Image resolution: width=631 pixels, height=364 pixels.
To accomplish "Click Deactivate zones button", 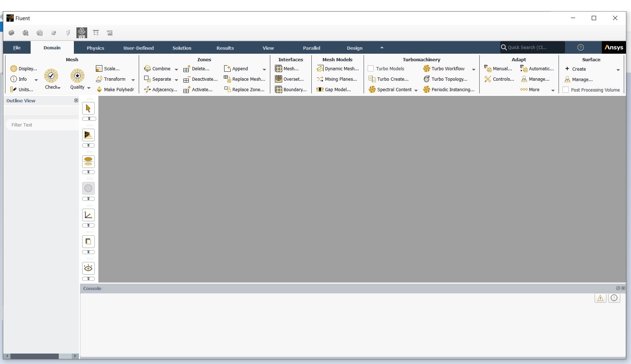I will tap(200, 79).
